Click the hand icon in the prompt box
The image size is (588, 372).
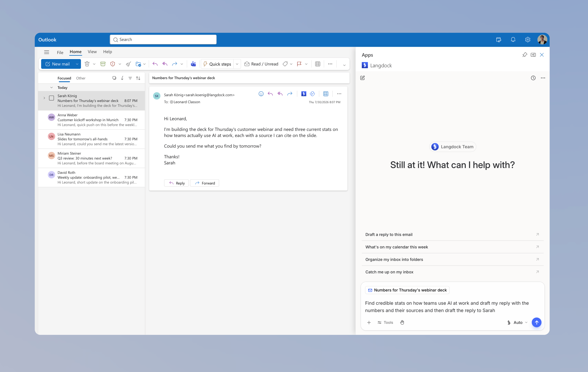point(402,323)
